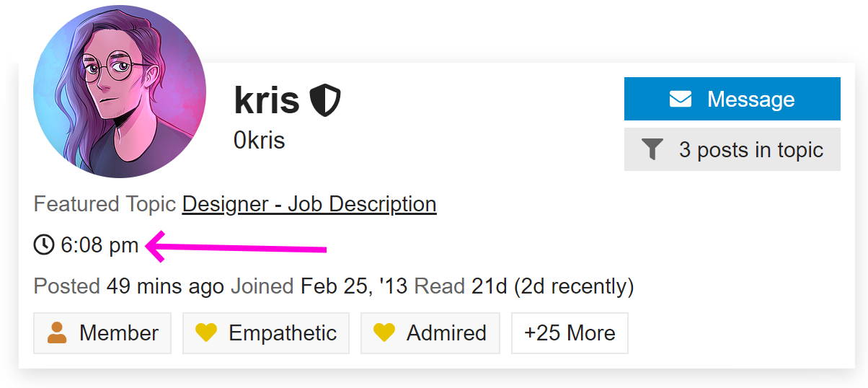Click the funnel filter icon
868x388 pixels.
(652, 150)
